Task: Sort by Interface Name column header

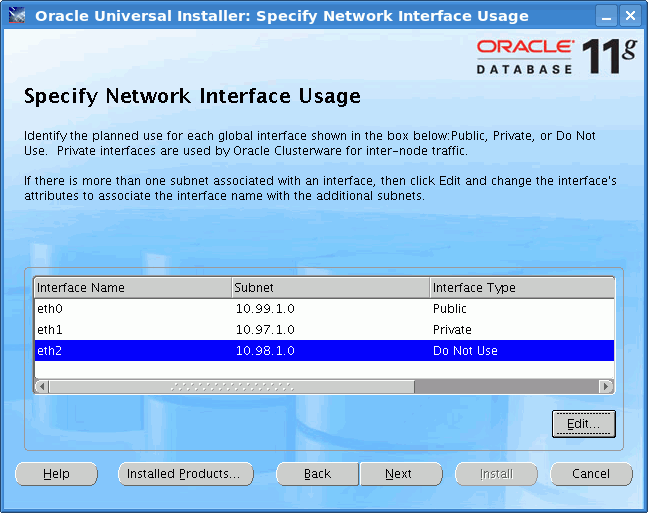Action: [x=133, y=288]
